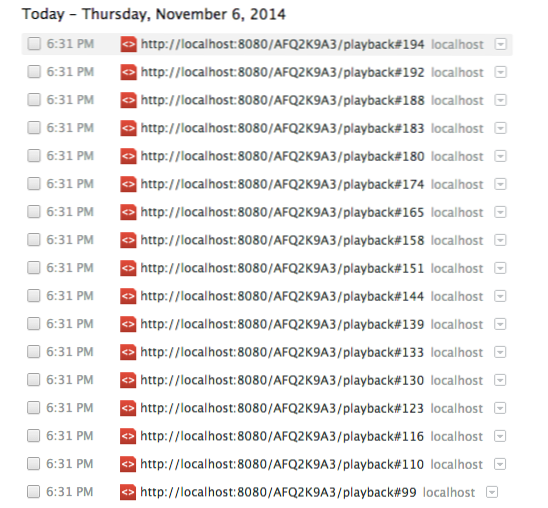
Task: Check the box beside playback#130 entry
Action: pos(34,380)
